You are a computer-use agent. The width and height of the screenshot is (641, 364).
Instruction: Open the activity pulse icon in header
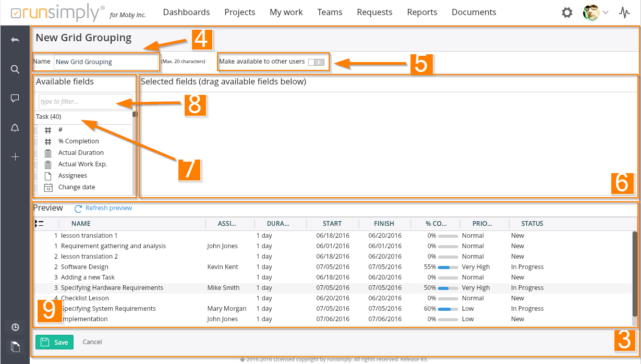[x=624, y=13]
